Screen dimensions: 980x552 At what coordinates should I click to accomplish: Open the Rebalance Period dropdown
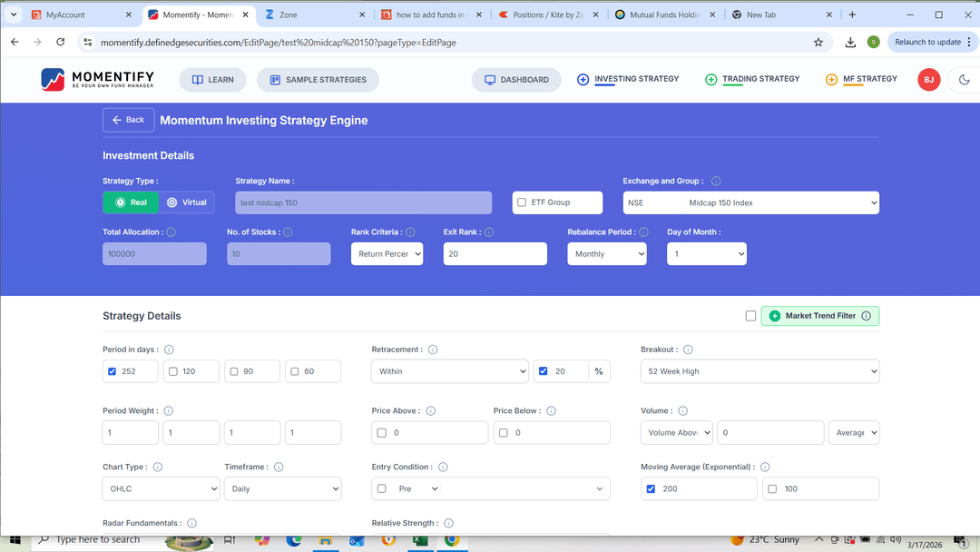[606, 254]
